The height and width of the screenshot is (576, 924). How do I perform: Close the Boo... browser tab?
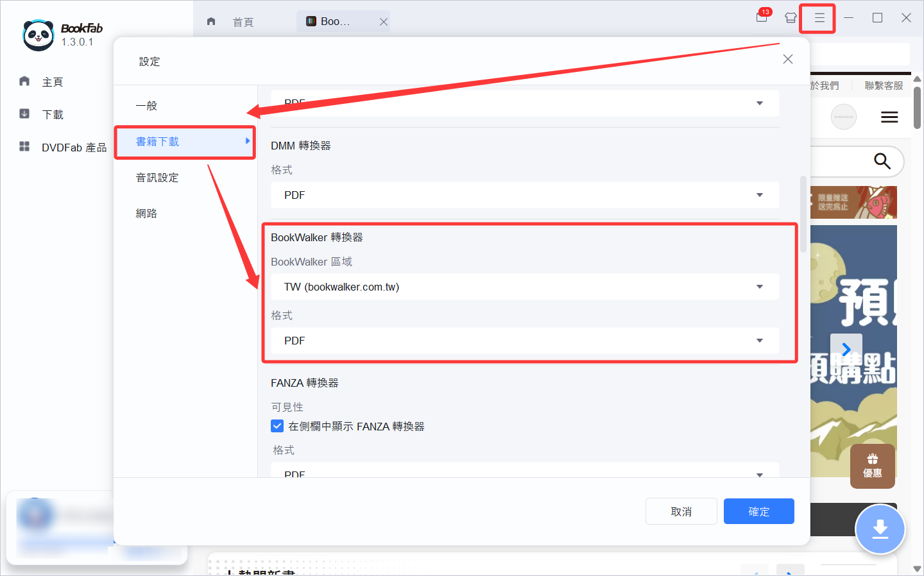coord(383,22)
